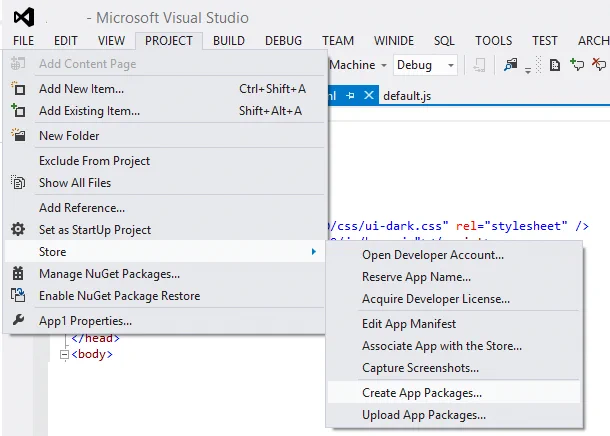610x436 pixels.
Task: Select Upload App Packages
Action: tap(454, 415)
